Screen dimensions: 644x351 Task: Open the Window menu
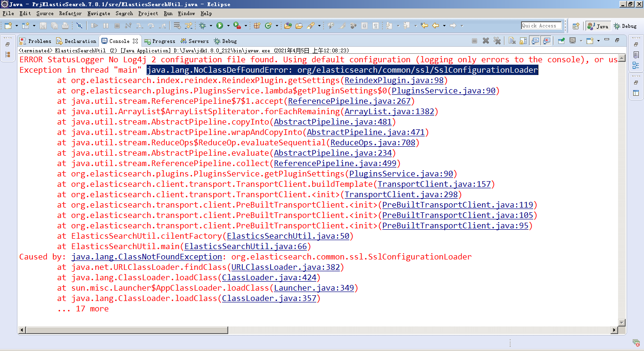pyautogui.click(x=186, y=14)
